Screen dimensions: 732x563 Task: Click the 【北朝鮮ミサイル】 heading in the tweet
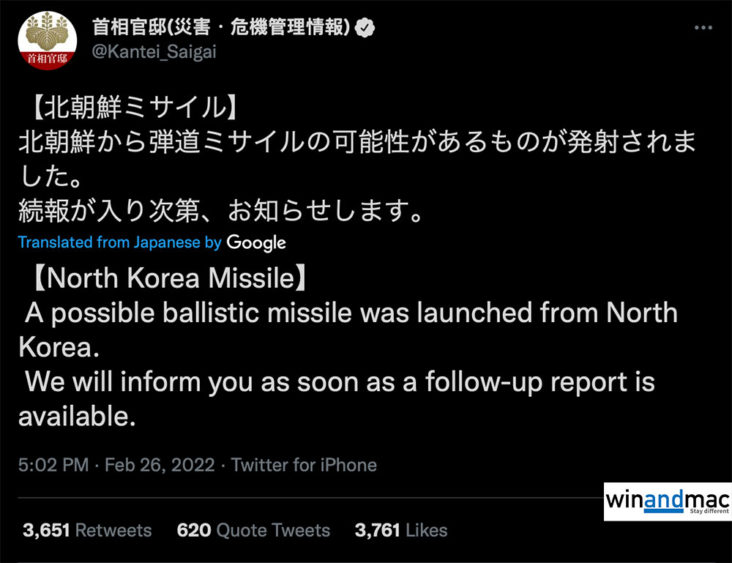(x=131, y=106)
